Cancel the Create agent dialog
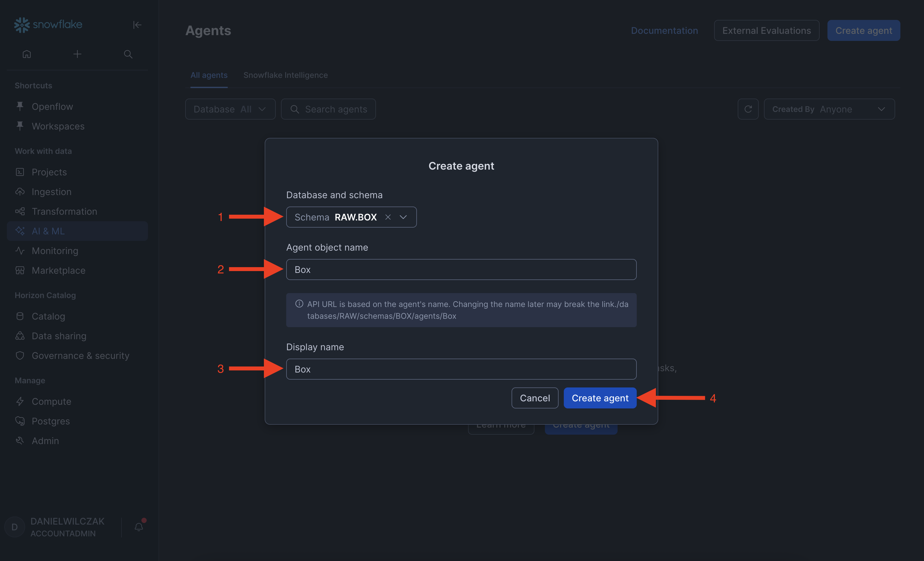924x561 pixels. point(534,398)
